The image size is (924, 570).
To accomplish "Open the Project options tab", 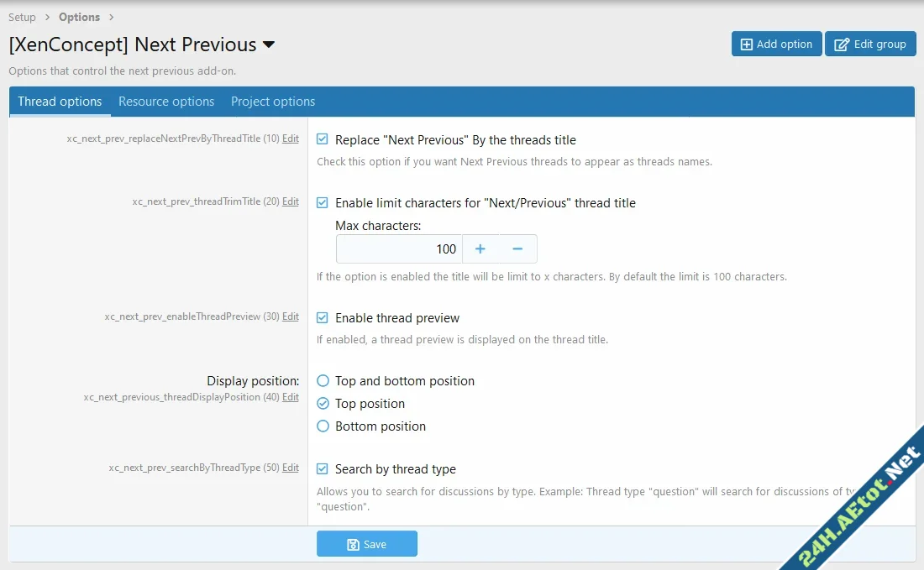I will pyautogui.click(x=273, y=102).
